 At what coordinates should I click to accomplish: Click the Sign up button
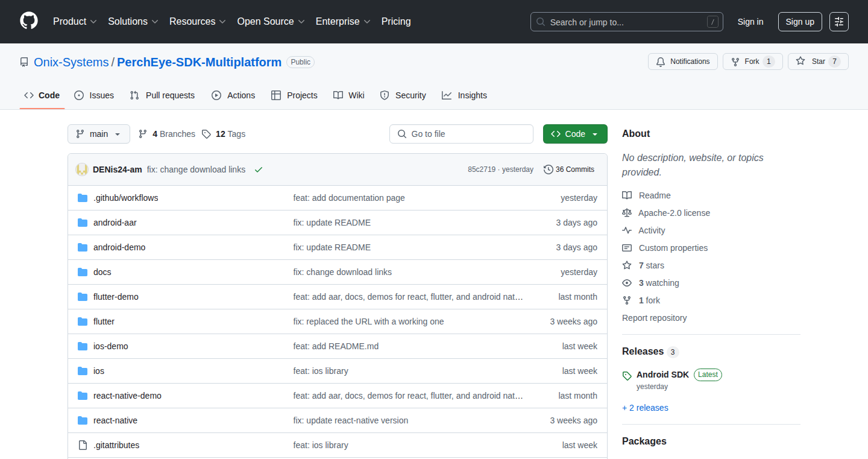800,22
